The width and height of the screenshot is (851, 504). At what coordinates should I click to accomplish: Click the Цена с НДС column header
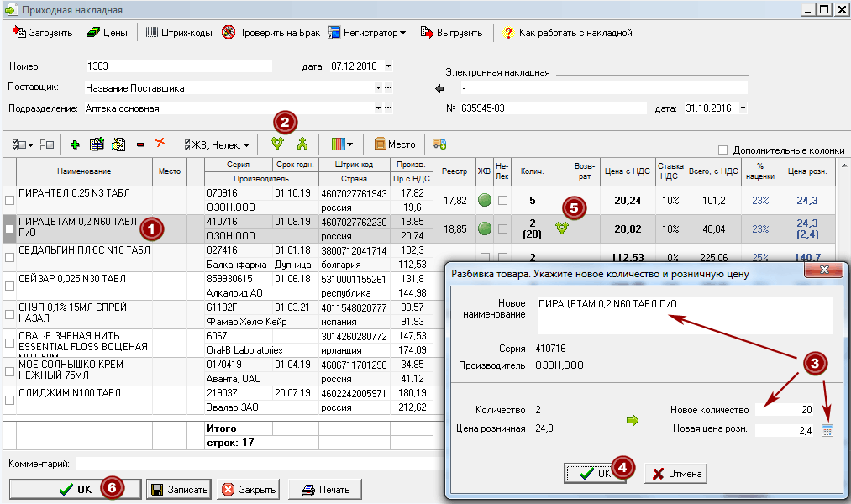coord(628,171)
